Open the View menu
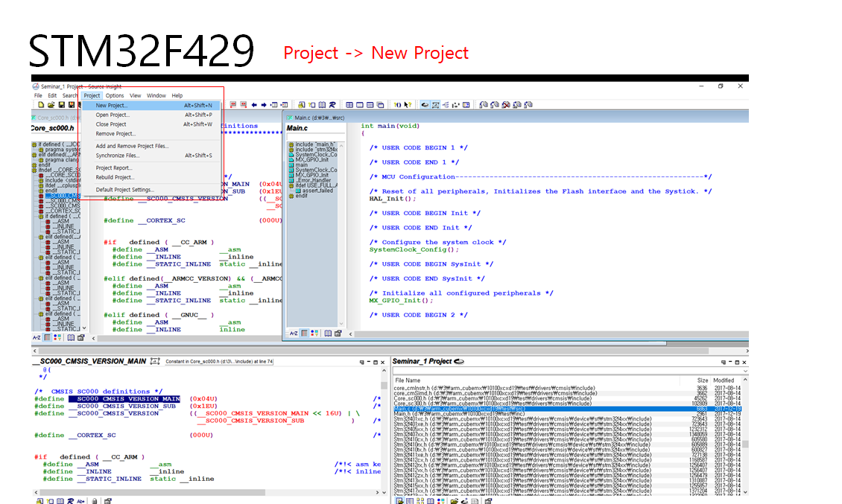The height and width of the screenshot is (504, 842). click(x=136, y=95)
